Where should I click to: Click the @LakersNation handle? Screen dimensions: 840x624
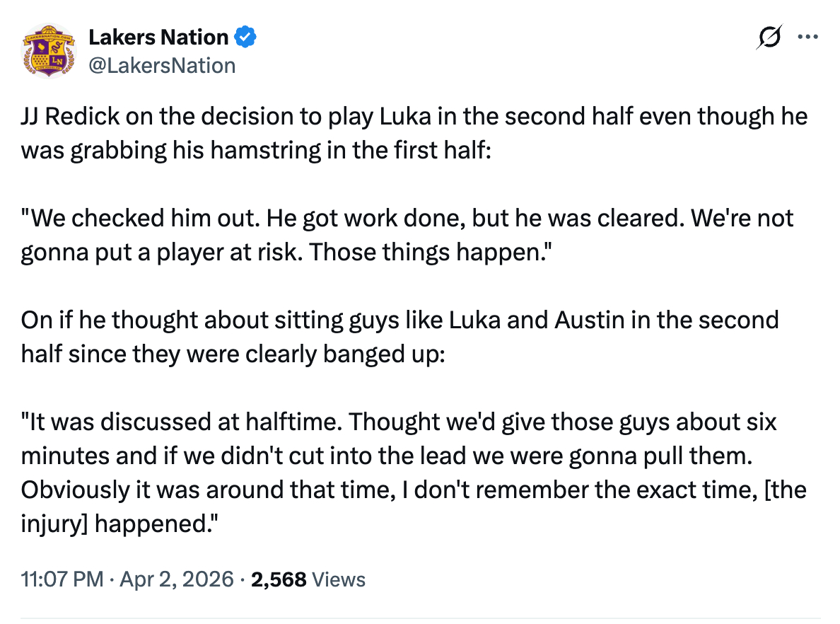[x=162, y=66]
